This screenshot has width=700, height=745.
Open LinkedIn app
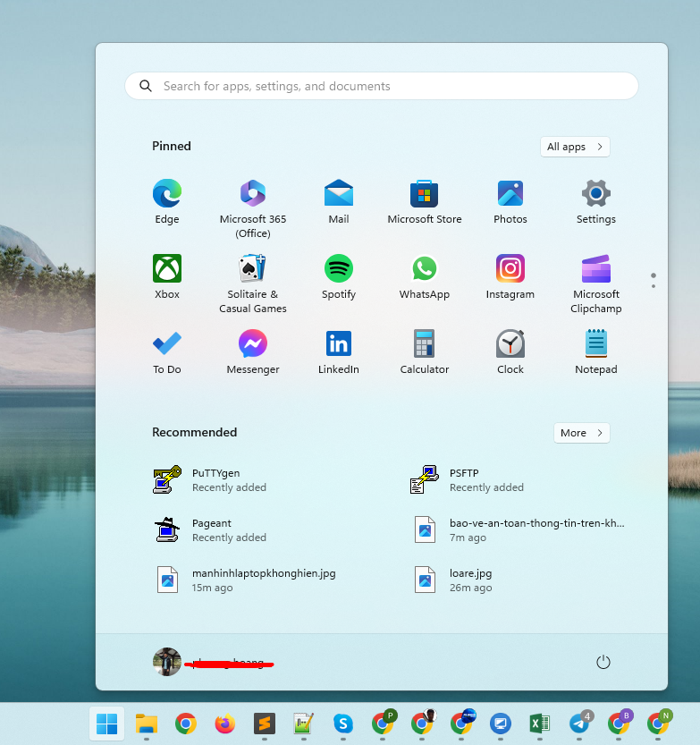(339, 352)
